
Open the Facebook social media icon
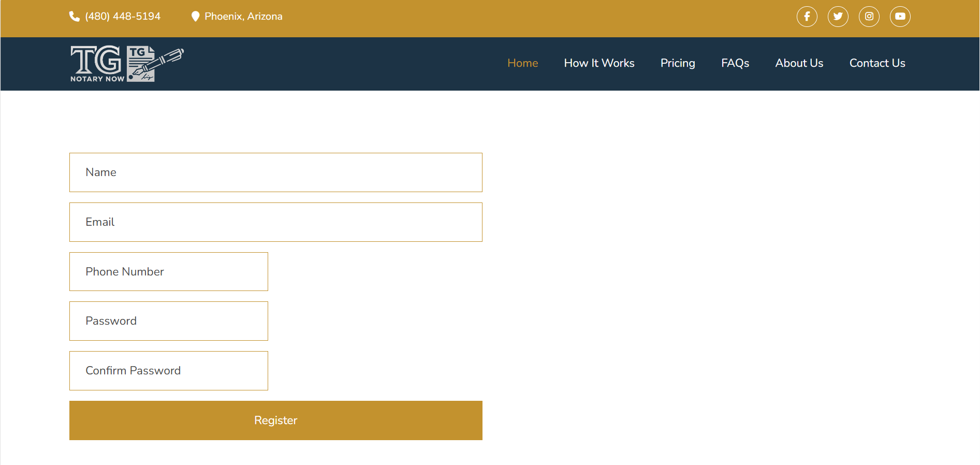click(807, 17)
